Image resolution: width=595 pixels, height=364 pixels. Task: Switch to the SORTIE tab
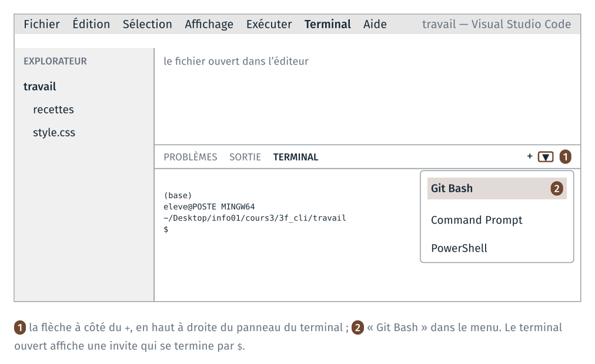245,157
